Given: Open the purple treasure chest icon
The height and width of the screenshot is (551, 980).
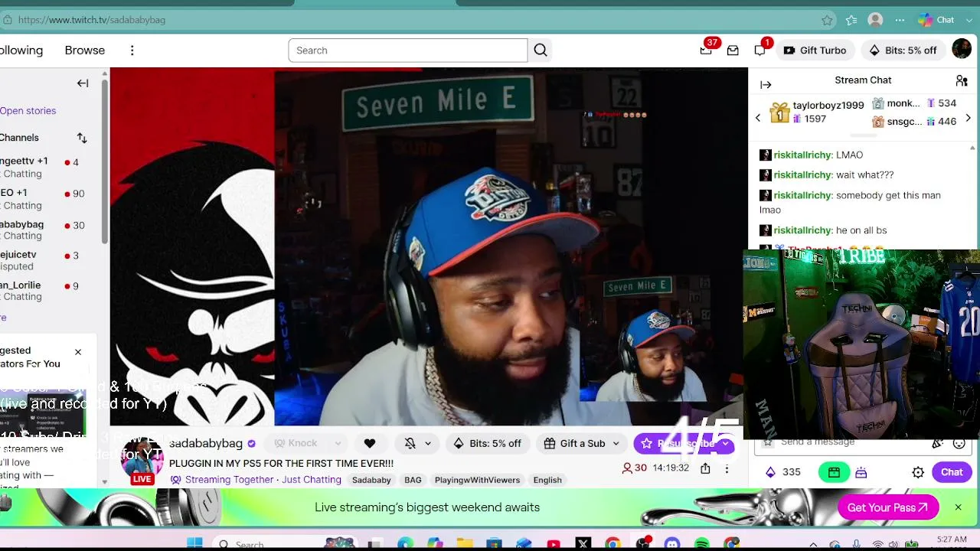Looking at the screenshot, I should click(x=861, y=472).
